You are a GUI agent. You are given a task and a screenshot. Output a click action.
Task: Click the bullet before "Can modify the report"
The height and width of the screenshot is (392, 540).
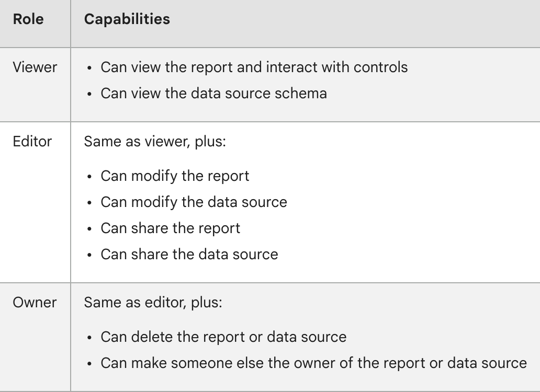[x=91, y=176]
